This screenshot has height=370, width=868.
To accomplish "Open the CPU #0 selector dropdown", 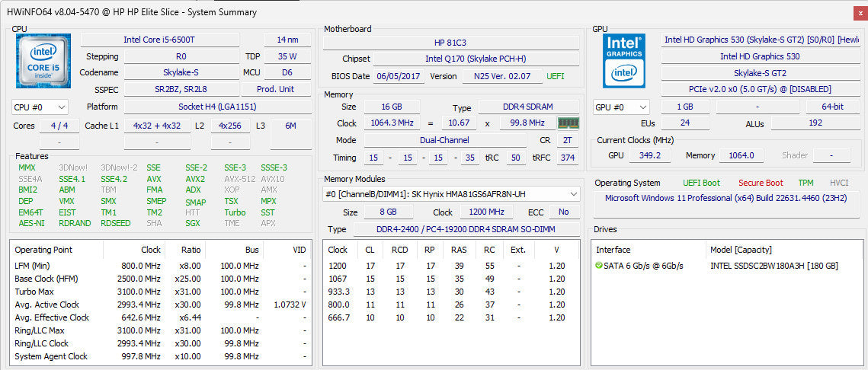I will 40,107.
